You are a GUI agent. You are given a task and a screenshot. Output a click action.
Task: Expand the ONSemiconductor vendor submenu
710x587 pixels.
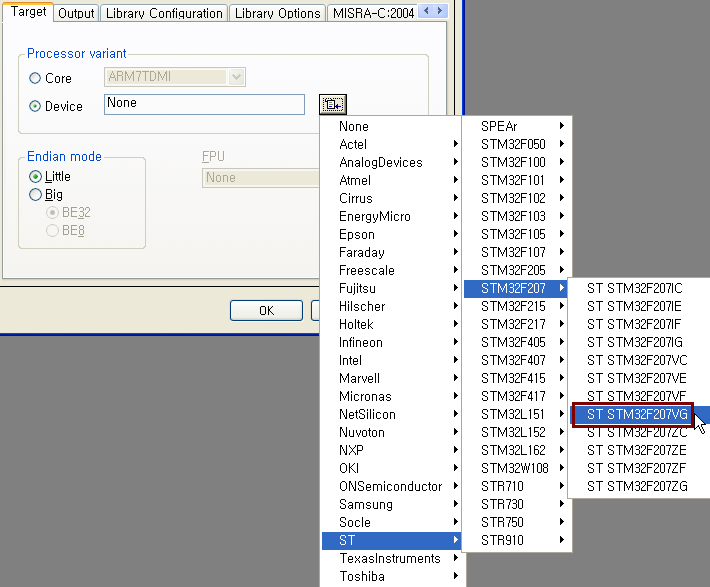391,486
